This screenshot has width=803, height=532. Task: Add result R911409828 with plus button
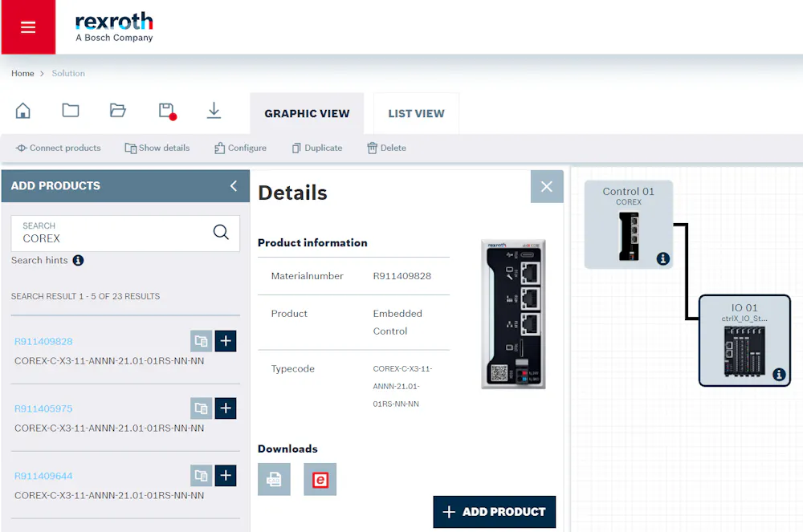(x=226, y=341)
